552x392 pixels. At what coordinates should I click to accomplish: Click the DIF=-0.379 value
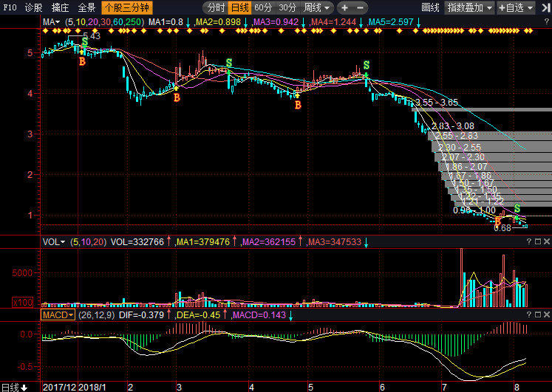click(142, 315)
